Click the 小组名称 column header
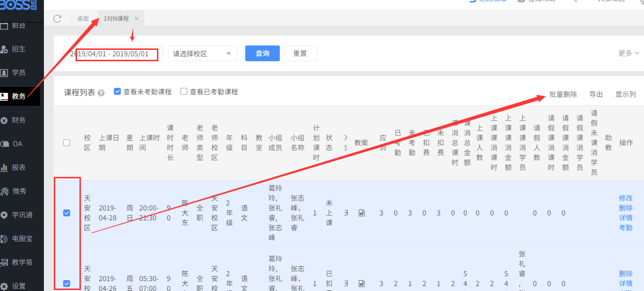The width and height of the screenshot is (644, 291). click(298, 143)
